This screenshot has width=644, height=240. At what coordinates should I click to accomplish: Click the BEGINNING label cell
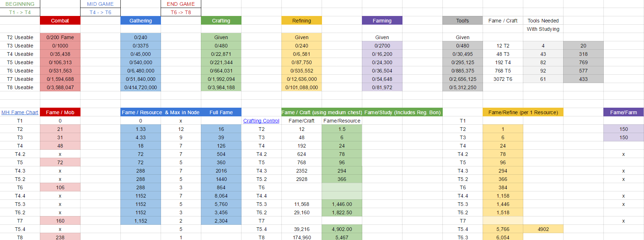[x=20, y=4]
